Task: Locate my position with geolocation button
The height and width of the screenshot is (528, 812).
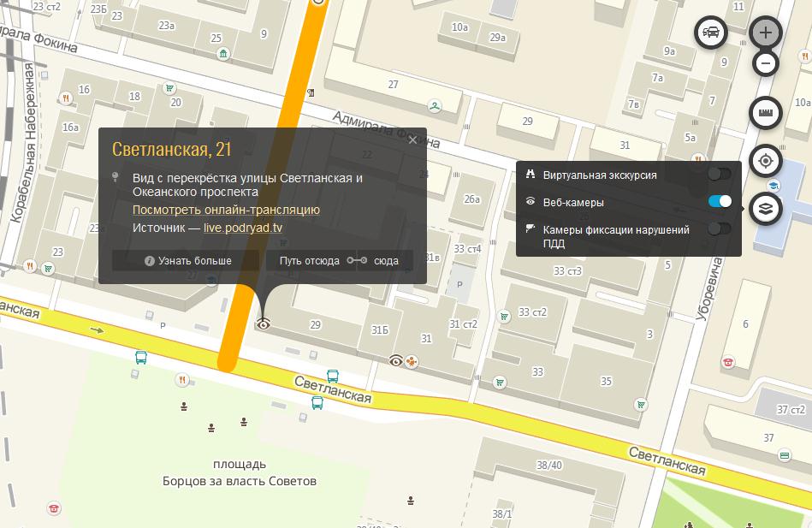Action: click(x=766, y=161)
